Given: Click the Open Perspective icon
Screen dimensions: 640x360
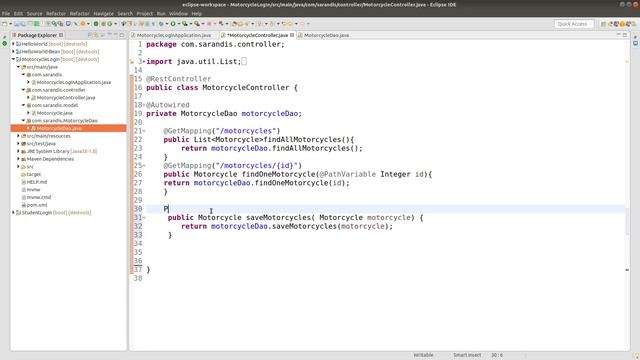Looking at the screenshot, I should (x=603, y=24).
